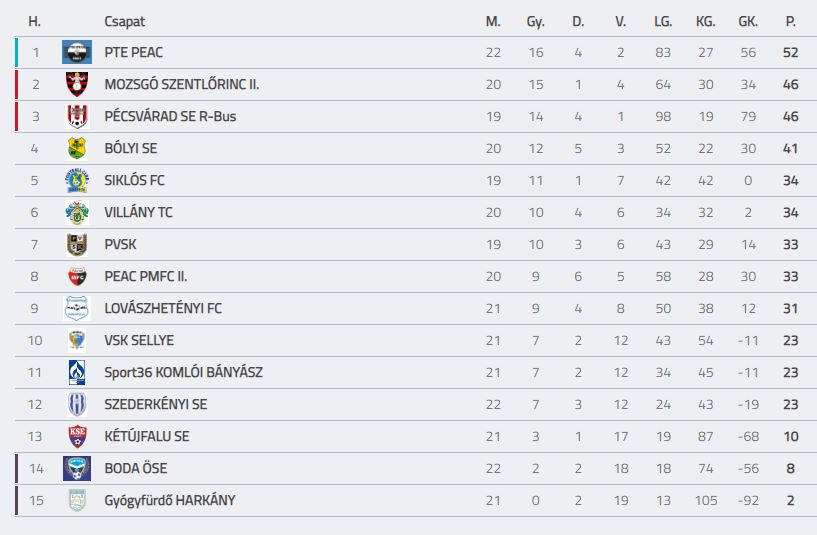The width and height of the screenshot is (817, 535).
Task: Click the Lovászhetényi FC logo
Action: click(77, 308)
